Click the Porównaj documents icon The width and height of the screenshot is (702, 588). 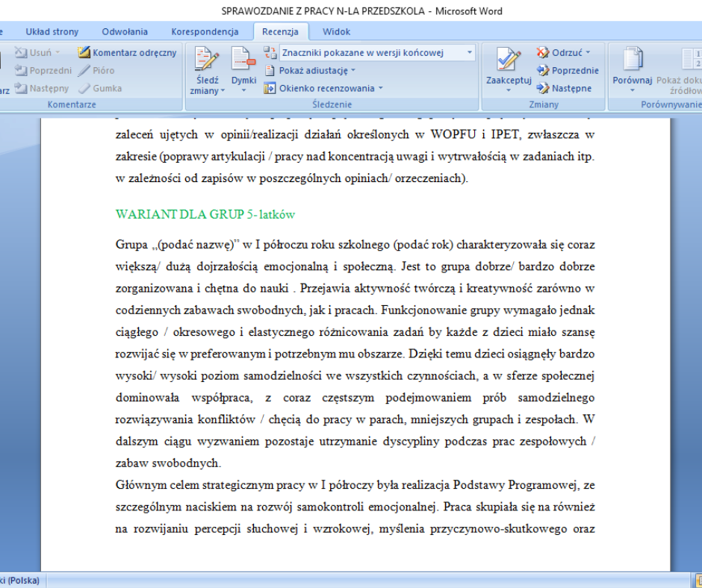pos(633,60)
